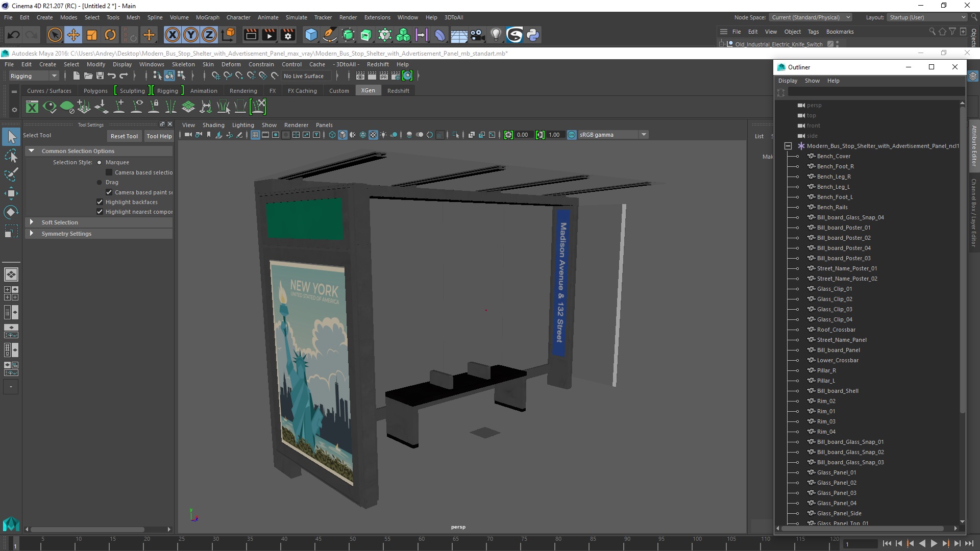This screenshot has width=980, height=551.
Task: Click the XGen shelf first icon
Action: click(32, 107)
